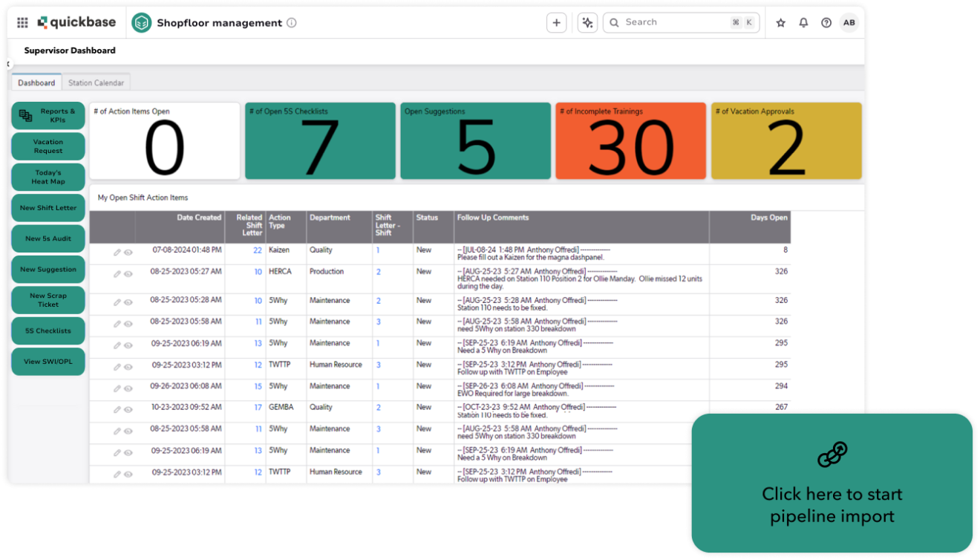
Task: Select the Dashboard tab
Action: pos(36,82)
